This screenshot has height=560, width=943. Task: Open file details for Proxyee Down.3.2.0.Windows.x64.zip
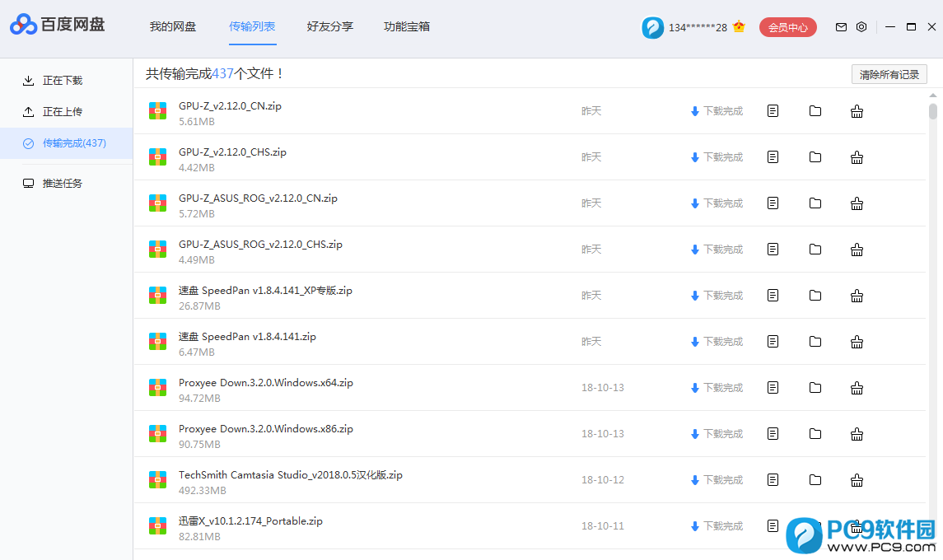coord(773,387)
